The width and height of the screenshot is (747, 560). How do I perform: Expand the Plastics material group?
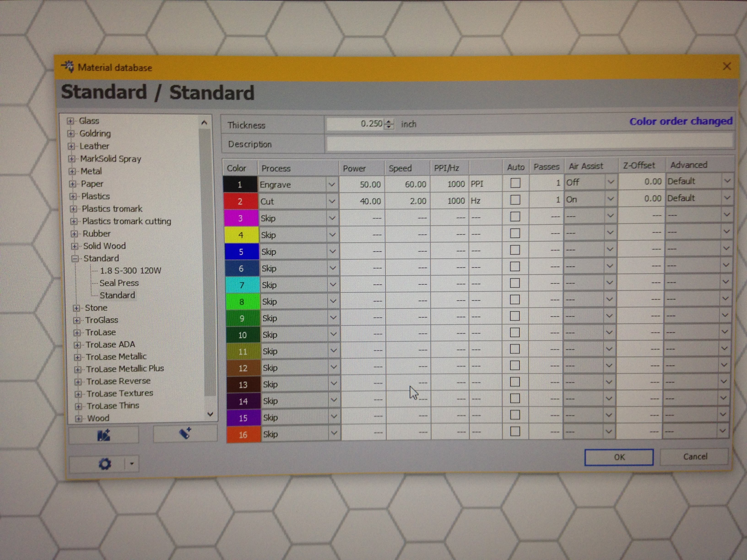point(73,197)
